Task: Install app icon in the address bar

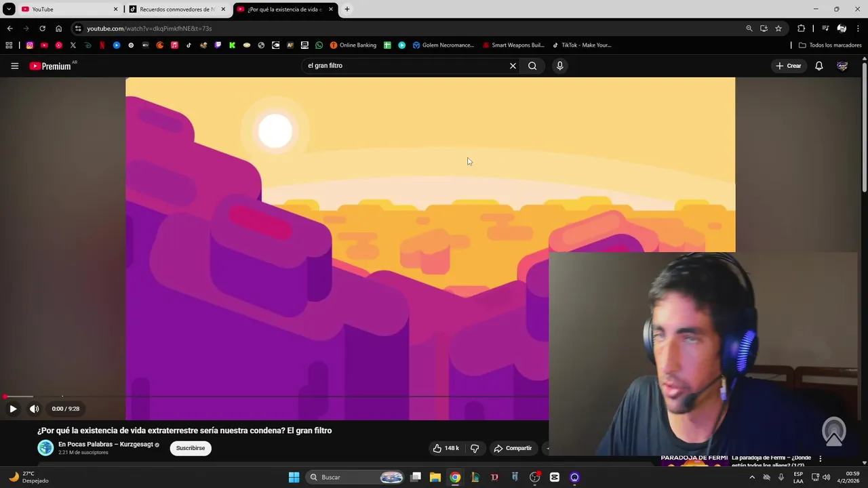Action: [x=764, y=28]
